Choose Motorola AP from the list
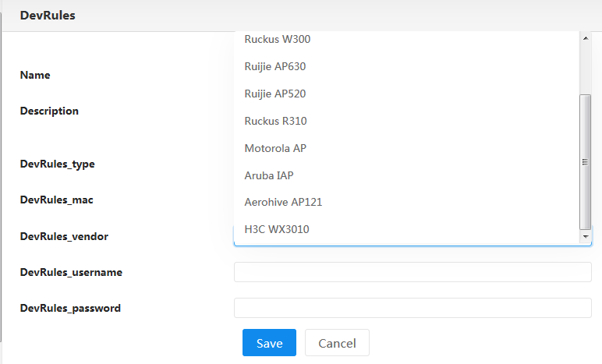The width and height of the screenshot is (602, 364). coord(406,148)
